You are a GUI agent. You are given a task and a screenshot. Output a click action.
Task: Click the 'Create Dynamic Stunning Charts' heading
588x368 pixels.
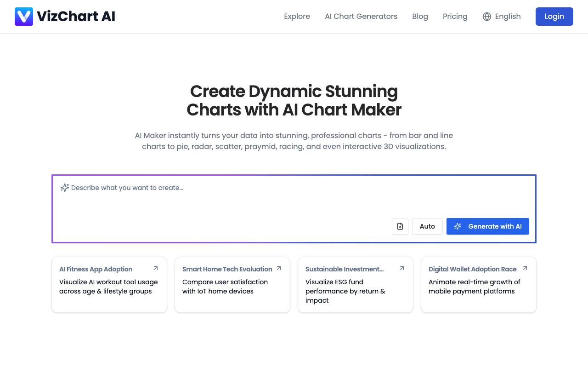click(x=294, y=100)
